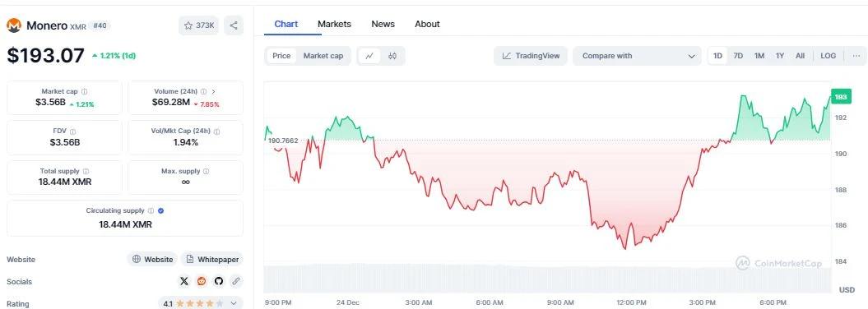
Task: Open chart in TradingView
Action: pos(531,56)
